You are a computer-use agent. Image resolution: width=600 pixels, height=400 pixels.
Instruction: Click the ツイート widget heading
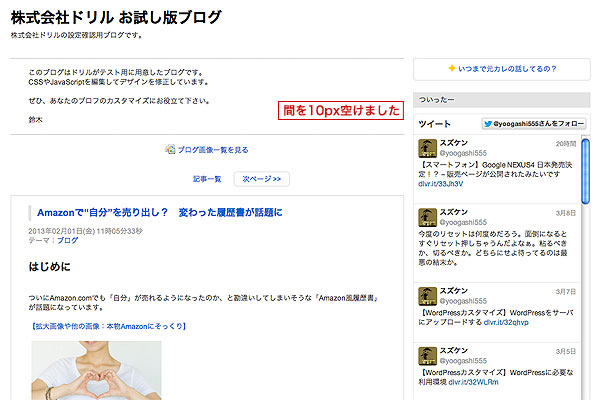pyautogui.click(x=434, y=124)
